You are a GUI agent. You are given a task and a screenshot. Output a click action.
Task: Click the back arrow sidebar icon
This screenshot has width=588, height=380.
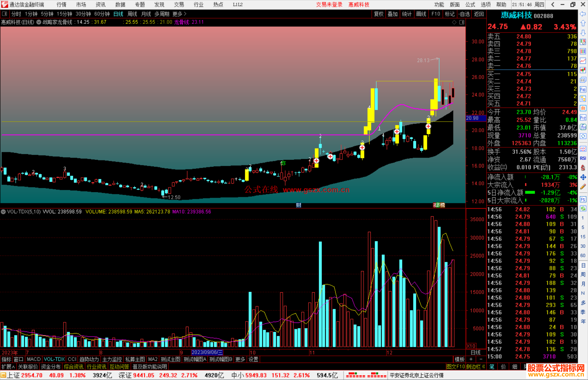[583, 14]
